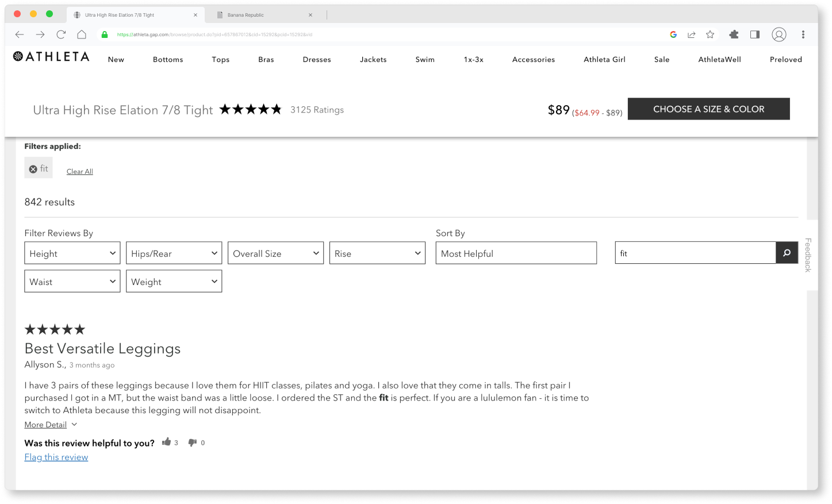
Task: Click the Best Versatile Leggings review title
Action: coord(102,349)
